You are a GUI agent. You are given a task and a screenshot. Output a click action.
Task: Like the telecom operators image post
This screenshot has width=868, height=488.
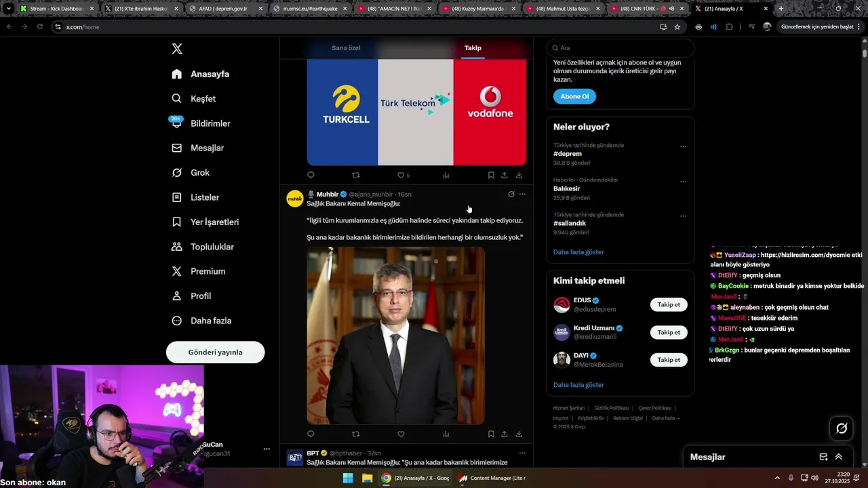401,175
